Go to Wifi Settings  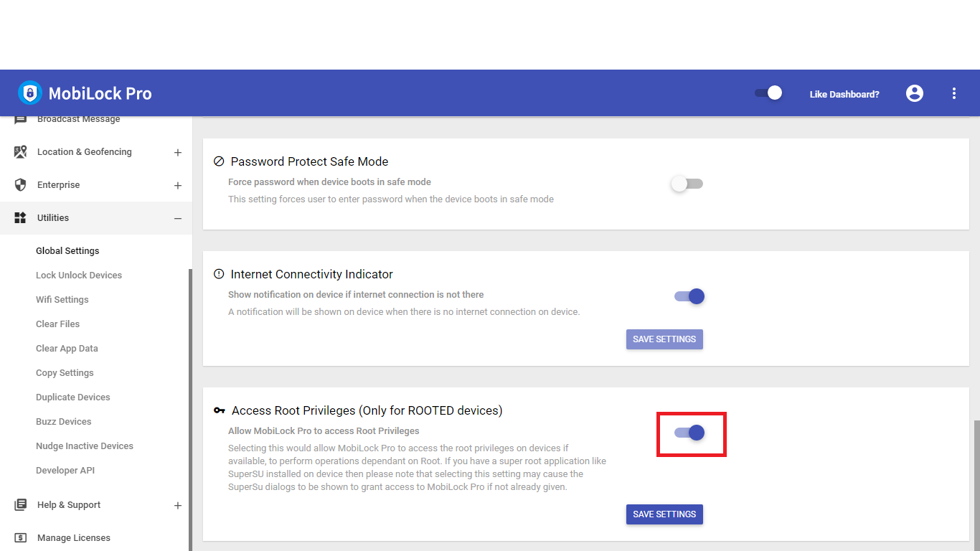coord(62,299)
